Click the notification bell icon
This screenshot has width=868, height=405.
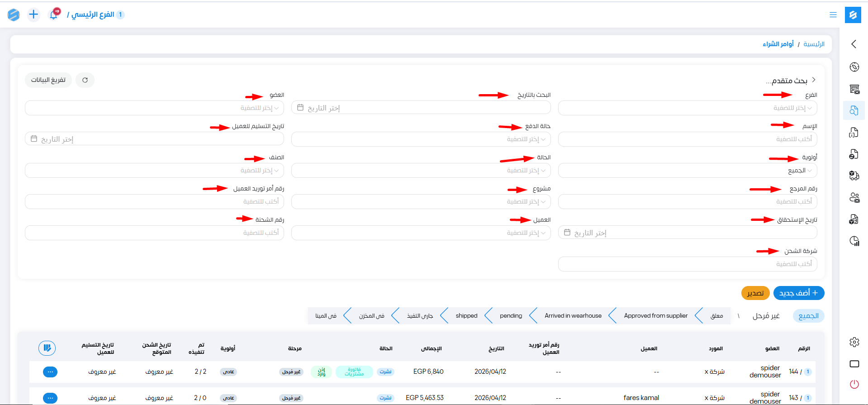(x=54, y=14)
